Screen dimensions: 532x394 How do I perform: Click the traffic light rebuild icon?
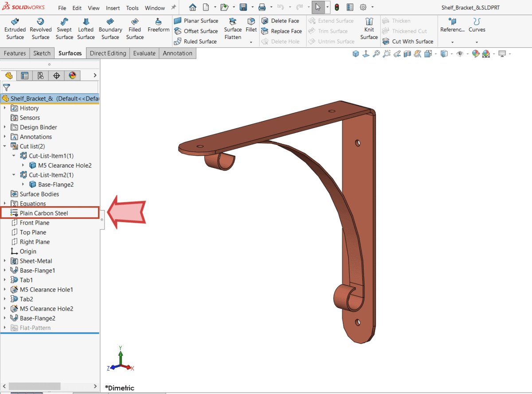point(336,8)
